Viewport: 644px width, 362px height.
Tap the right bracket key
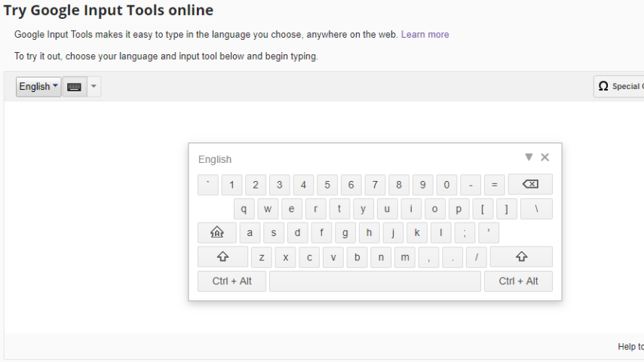[x=507, y=209]
